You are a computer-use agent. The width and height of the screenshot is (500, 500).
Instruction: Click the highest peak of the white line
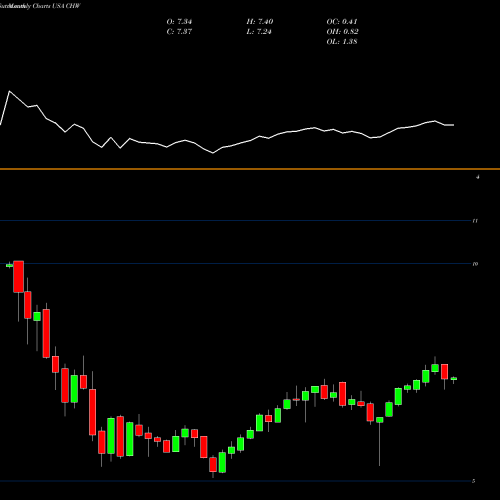(9, 91)
